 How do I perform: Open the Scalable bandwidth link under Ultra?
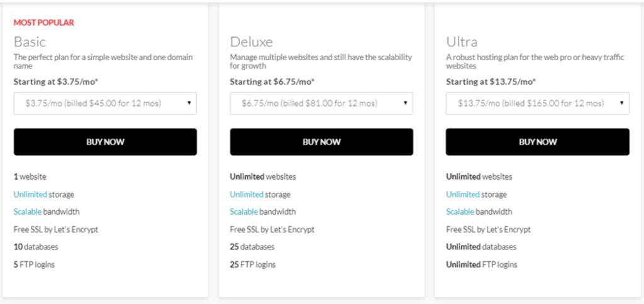[460, 212]
